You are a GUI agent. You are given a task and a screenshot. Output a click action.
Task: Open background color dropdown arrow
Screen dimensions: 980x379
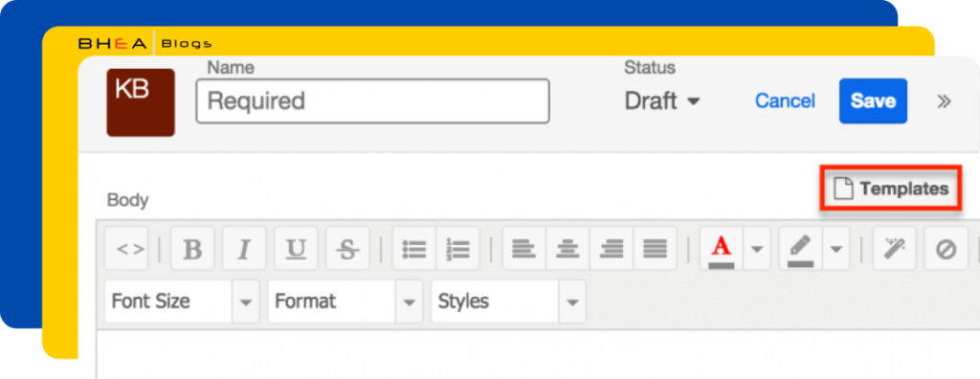click(x=836, y=248)
